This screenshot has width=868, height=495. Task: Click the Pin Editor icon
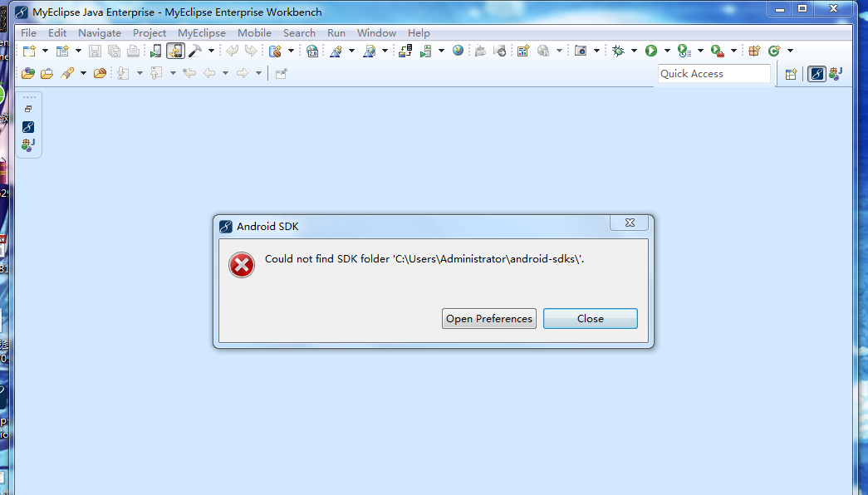coord(282,73)
